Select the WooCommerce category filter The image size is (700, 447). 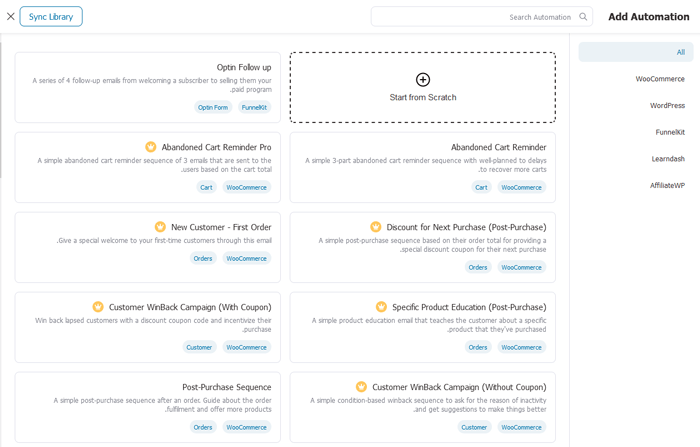(660, 79)
